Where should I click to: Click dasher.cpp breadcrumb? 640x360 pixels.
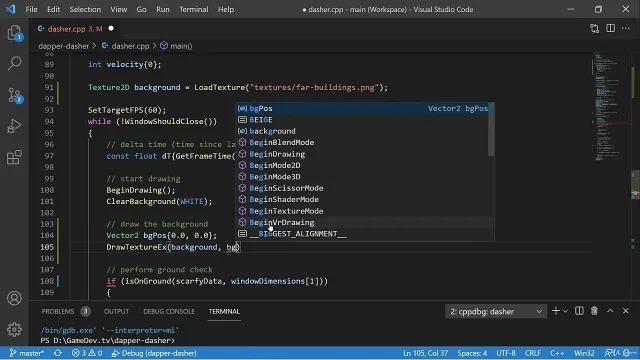pyautogui.click(x=126, y=46)
